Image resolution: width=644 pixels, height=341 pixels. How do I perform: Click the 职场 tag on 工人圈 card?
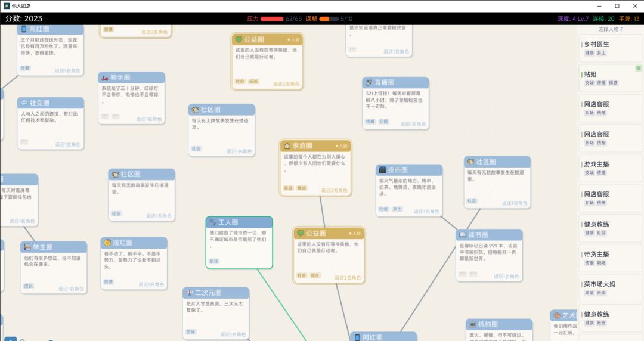point(214,261)
